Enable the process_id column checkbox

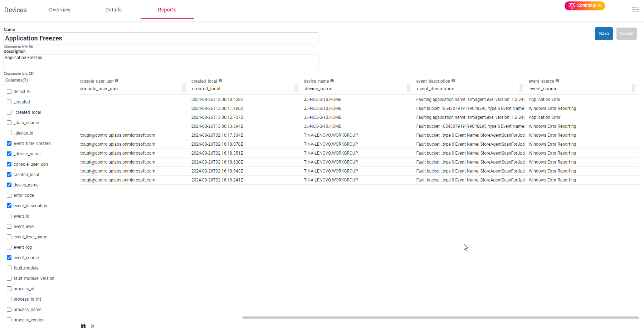pos(9,289)
